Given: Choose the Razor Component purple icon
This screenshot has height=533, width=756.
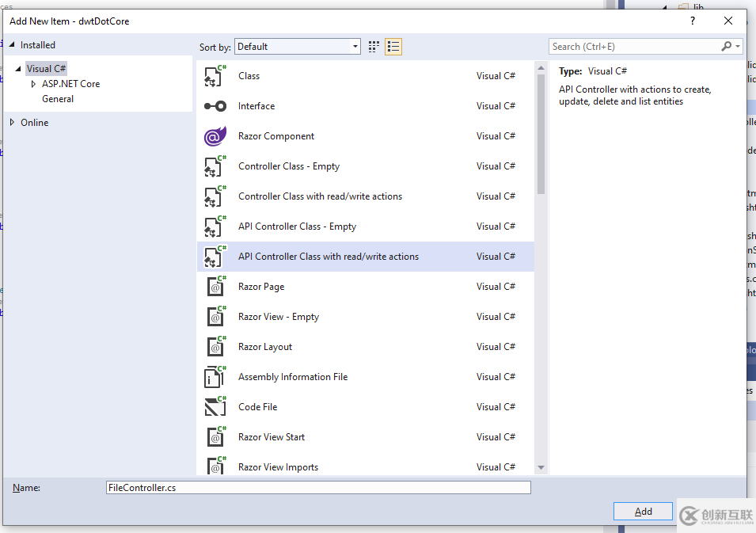Looking at the screenshot, I should (x=215, y=136).
